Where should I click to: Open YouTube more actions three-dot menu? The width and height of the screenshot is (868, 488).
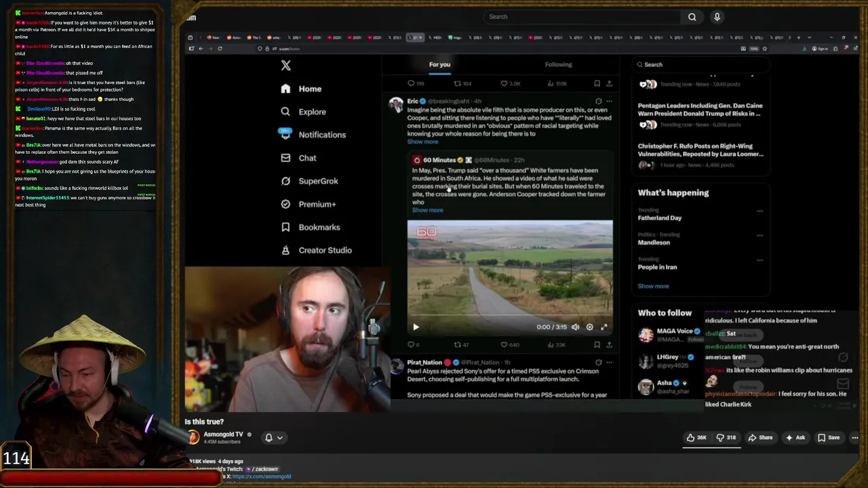pos(854,438)
